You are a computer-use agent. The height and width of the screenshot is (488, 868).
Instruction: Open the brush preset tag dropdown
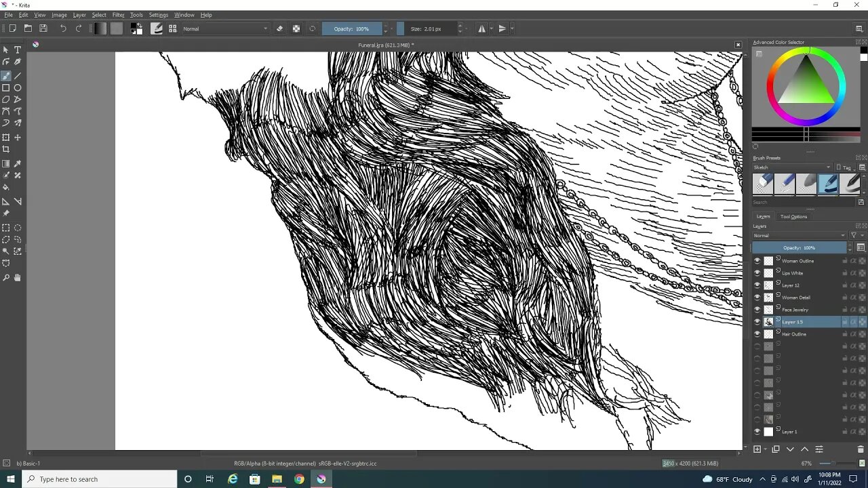[792, 167]
